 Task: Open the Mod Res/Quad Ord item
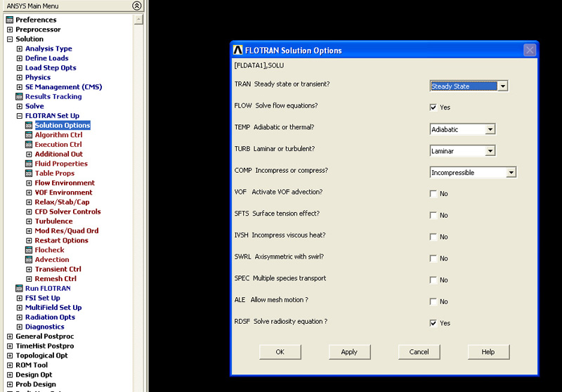pyautogui.click(x=66, y=230)
